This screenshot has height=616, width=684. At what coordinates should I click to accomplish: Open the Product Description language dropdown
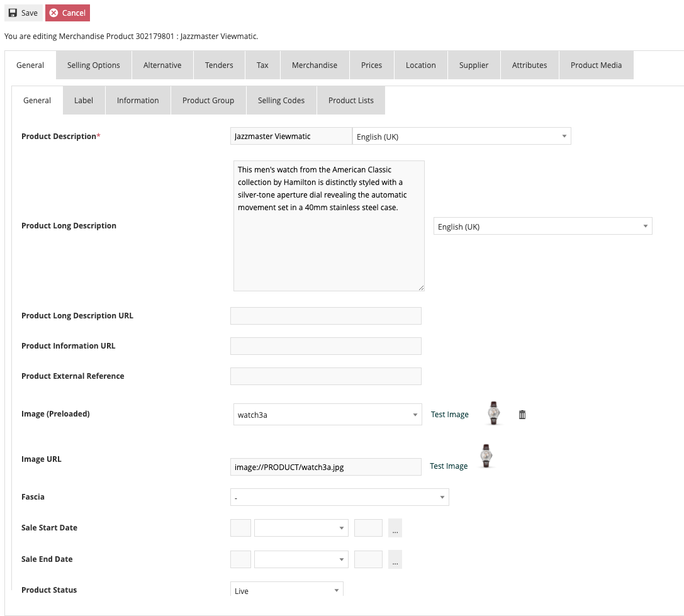coord(461,136)
